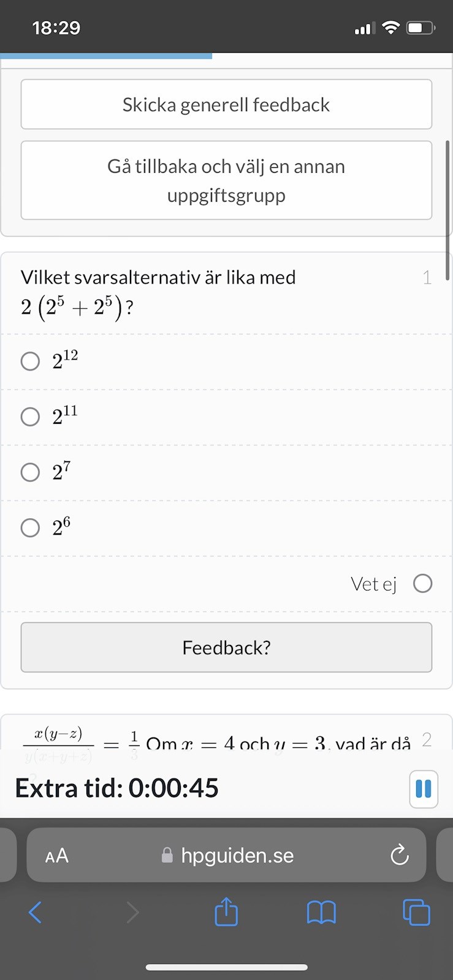This screenshot has height=980, width=453.
Task: Mark the question as Vet ej
Action: coord(422,584)
